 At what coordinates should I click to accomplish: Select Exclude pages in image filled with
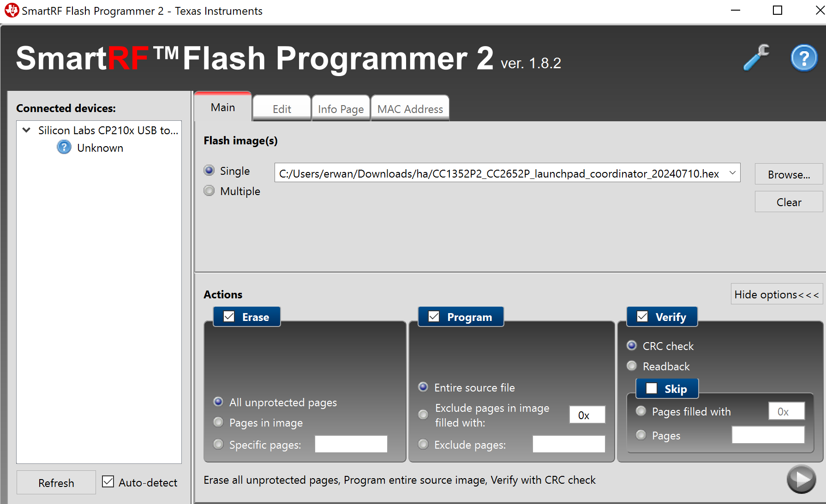[x=423, y=415]
